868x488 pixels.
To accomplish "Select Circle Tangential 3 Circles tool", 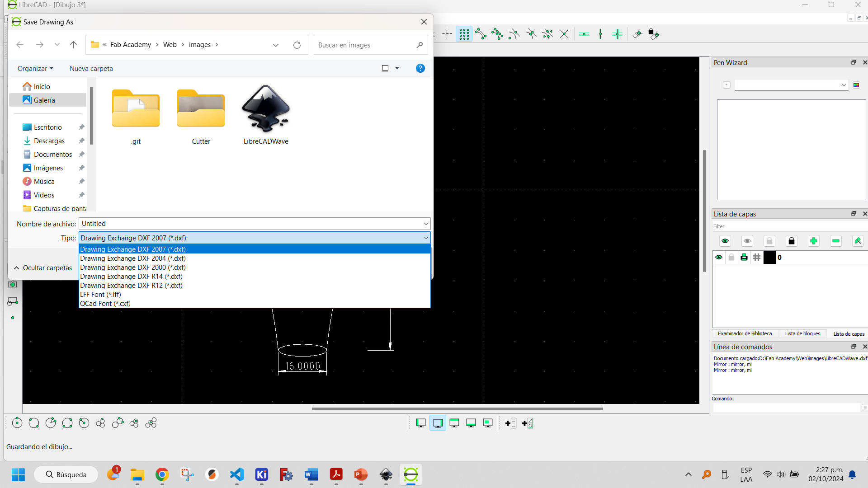I will point(151,423).
